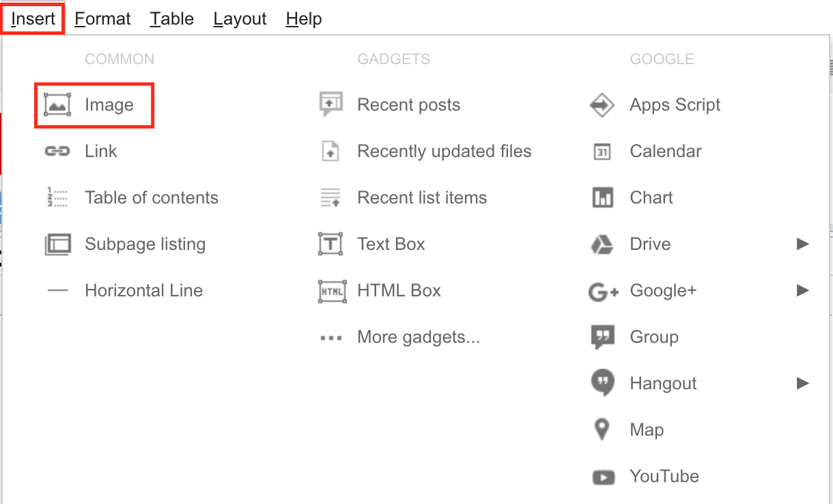The height and width of the screenshot is (504, 833).
Task: Click the Map pin icon
Action: [x=602, y=430]
